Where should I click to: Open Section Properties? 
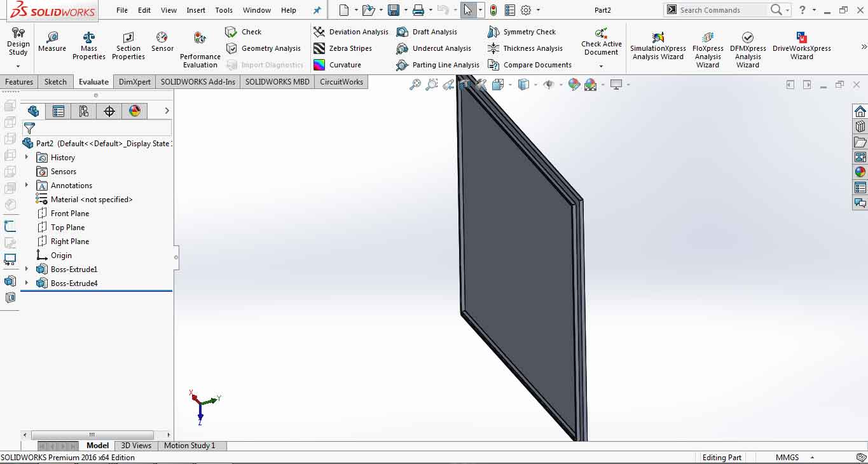pos(128,46)
